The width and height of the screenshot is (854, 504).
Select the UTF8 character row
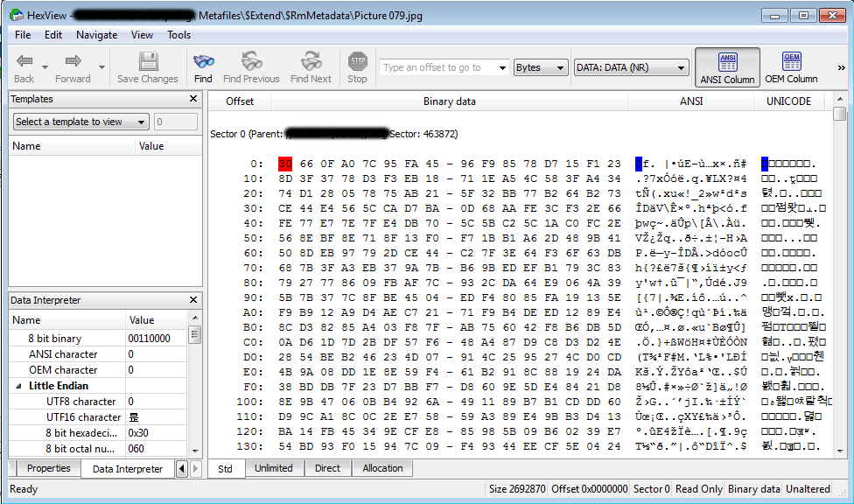point(98,402)
